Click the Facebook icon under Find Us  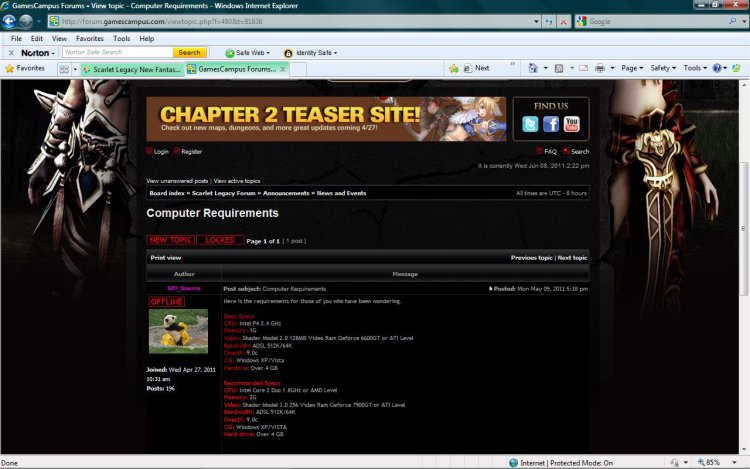point(551,124)
